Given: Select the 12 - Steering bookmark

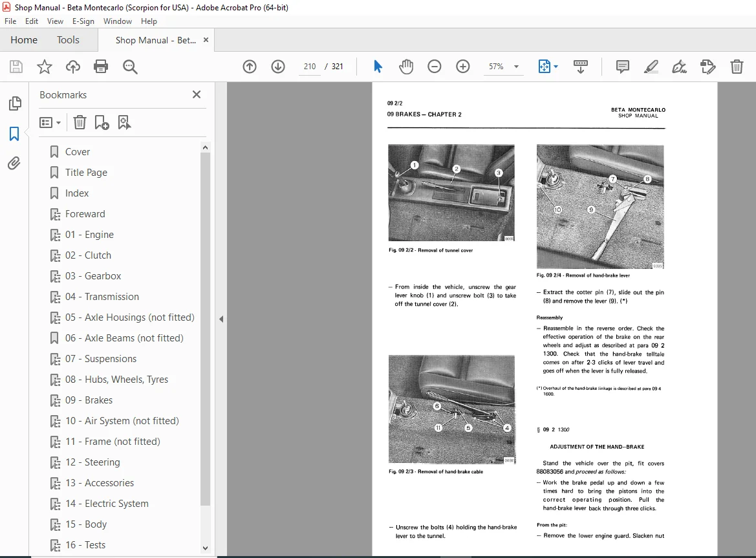Looking at the screenshot, I should 92,462.
